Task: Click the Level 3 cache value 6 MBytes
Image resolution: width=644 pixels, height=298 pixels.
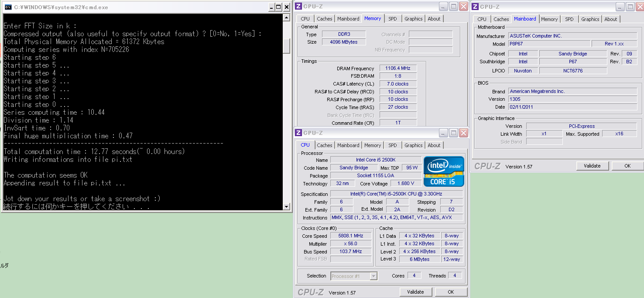Action: point(420,260)
